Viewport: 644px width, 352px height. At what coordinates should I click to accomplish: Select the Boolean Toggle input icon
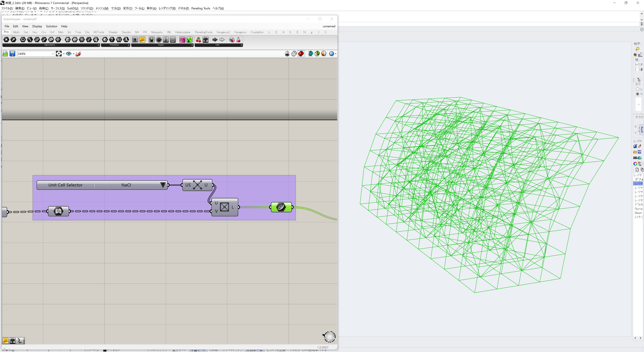click(151, 40)
